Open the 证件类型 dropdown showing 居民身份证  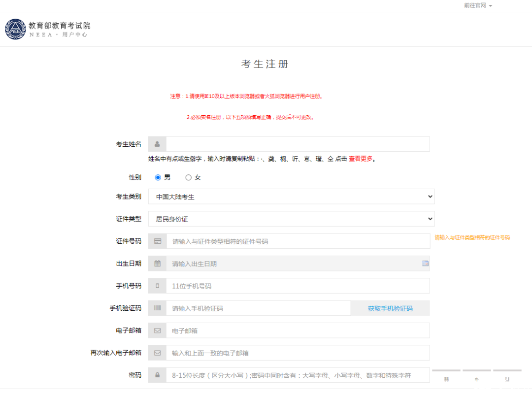(291, 219)
